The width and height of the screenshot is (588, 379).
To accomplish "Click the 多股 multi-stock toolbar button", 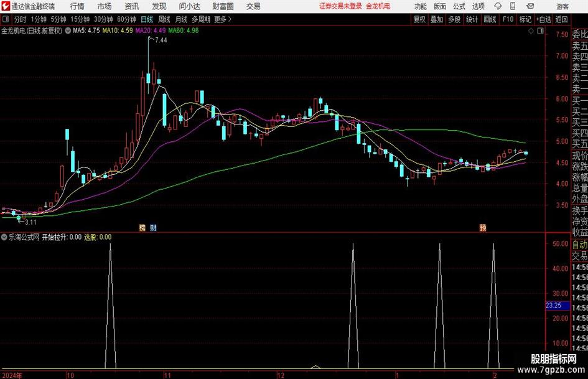I will [x=454, y=19].
